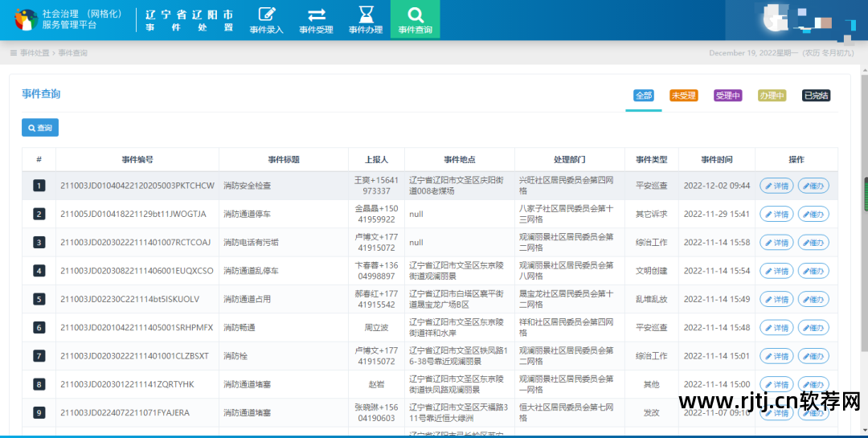Click 催办 for 消防畅通 event

click(813, 328)
